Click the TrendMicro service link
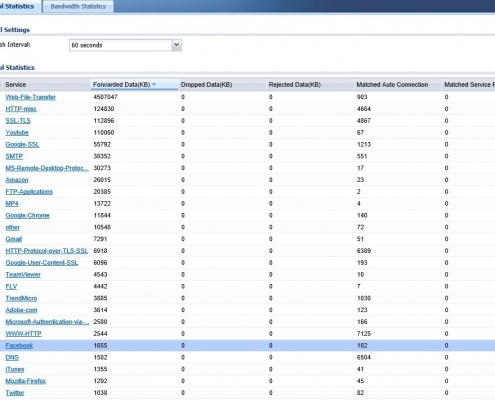The image size is (495, 400). pos(21,298)
